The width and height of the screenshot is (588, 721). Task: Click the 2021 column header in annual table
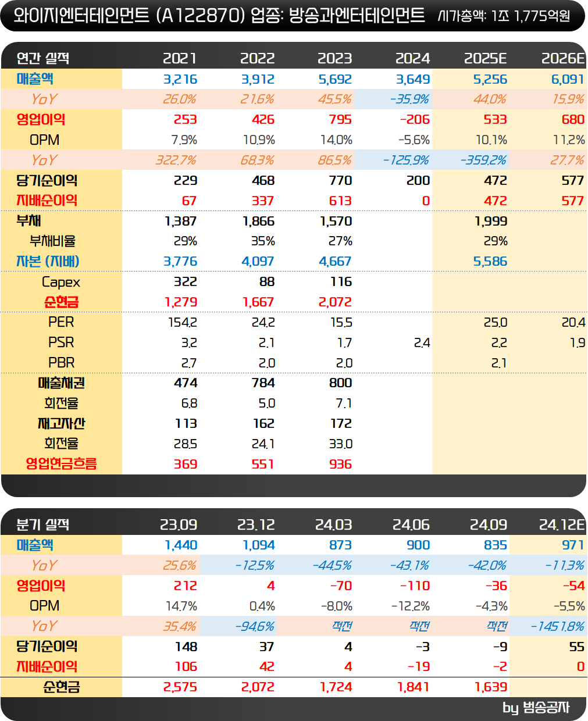coord(180,58)
